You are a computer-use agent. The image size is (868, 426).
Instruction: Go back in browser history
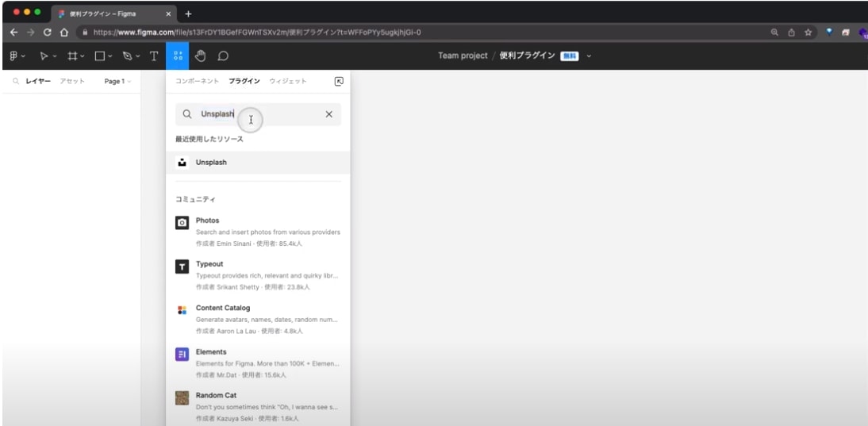click(x=13, y=33)
